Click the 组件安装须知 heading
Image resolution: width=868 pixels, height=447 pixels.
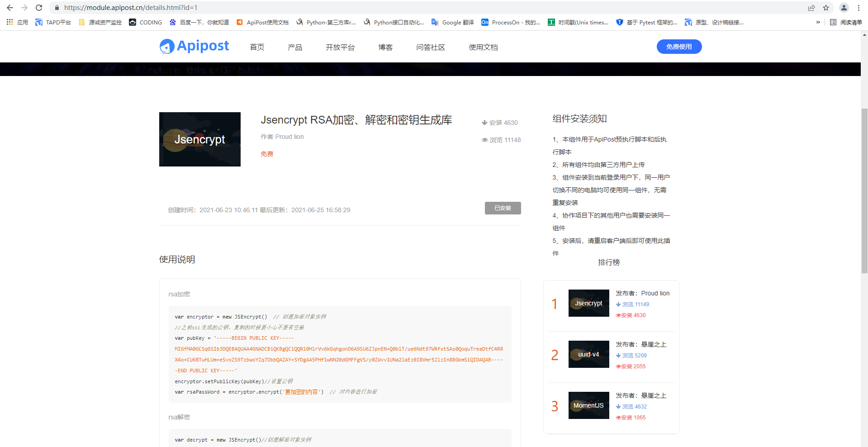pyautogui.click(x=579, y=119)
